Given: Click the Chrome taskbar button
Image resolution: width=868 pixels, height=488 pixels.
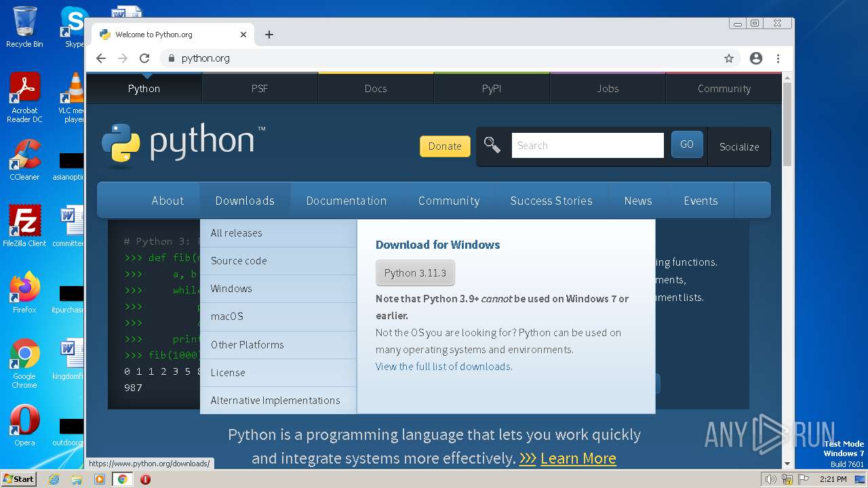Looking at the screenshot, I should pos(122,479).
